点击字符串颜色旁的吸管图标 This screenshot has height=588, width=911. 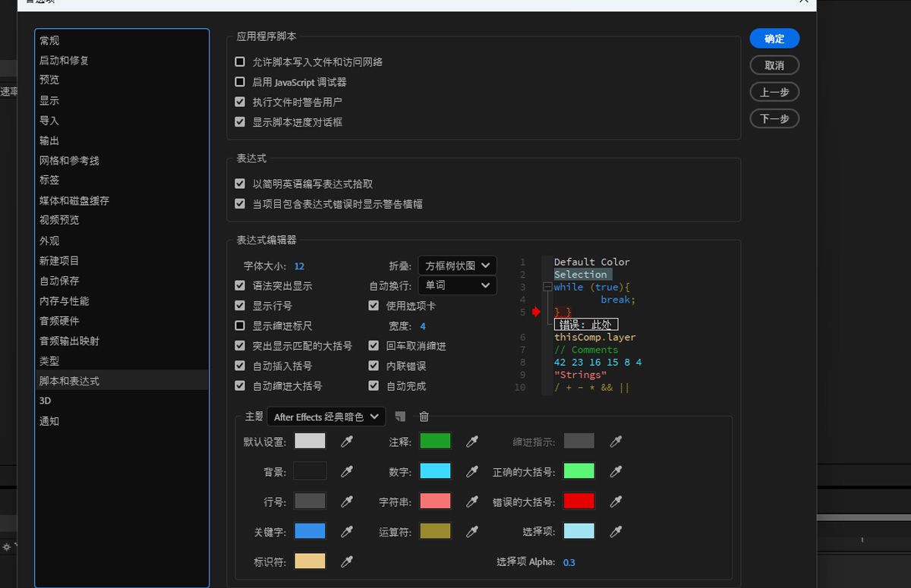pyautogui.click(x=471, y=501)
